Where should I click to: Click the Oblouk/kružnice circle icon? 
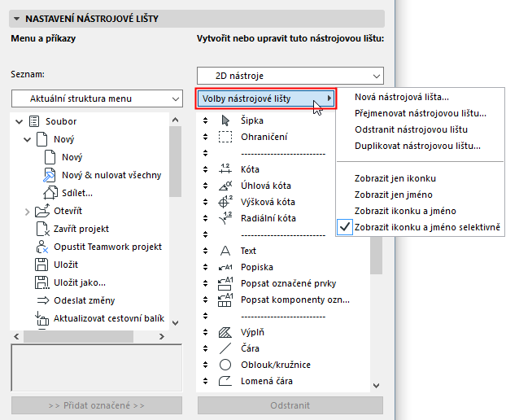tap(226, 365)
